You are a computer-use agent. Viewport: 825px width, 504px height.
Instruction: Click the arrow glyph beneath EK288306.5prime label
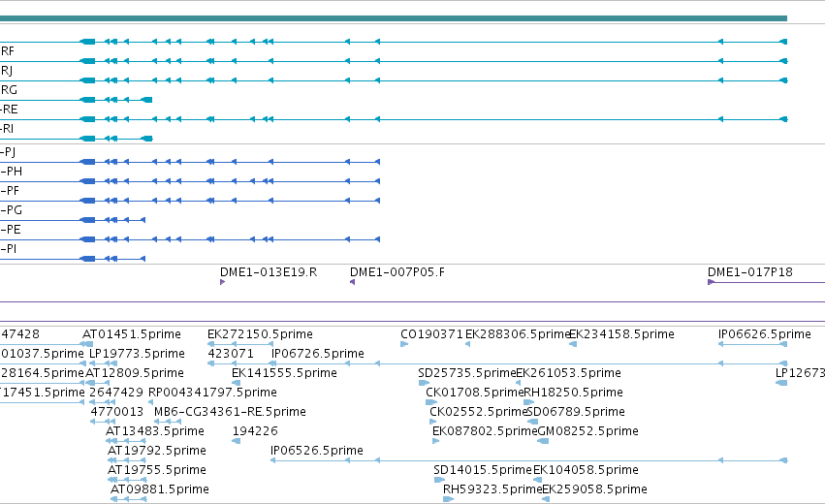point(467,344)
